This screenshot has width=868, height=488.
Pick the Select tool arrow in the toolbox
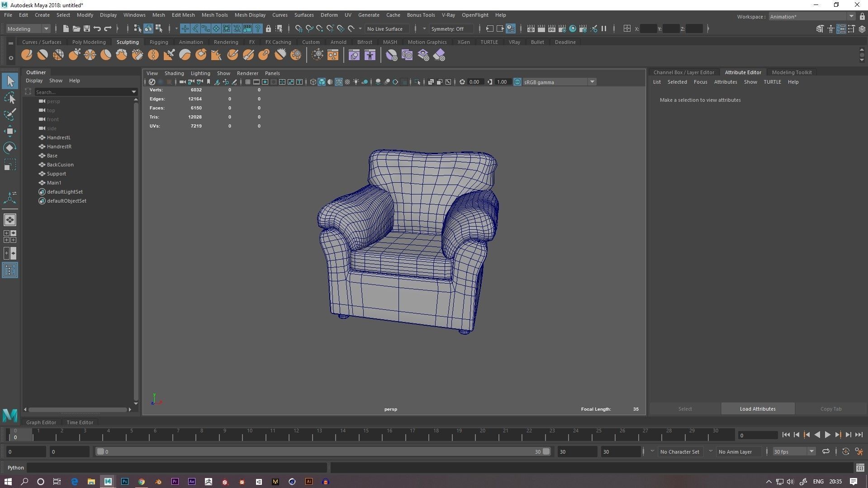tap(10, 81)
